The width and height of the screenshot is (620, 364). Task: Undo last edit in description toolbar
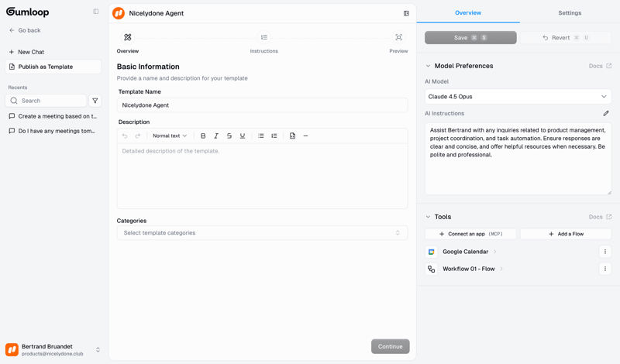[x=125, y=136]
